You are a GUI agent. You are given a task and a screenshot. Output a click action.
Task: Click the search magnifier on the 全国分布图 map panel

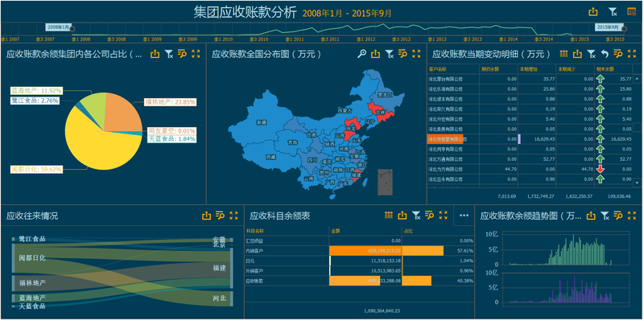pos(361,54)
